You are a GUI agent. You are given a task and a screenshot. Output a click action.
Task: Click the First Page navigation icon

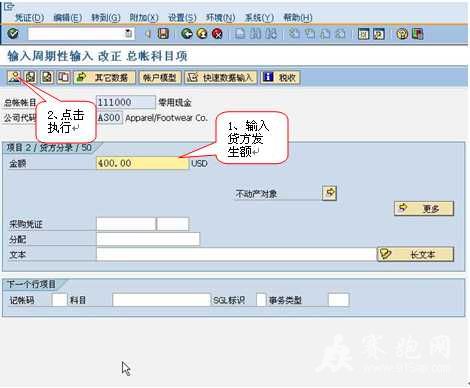click(294, 34)
